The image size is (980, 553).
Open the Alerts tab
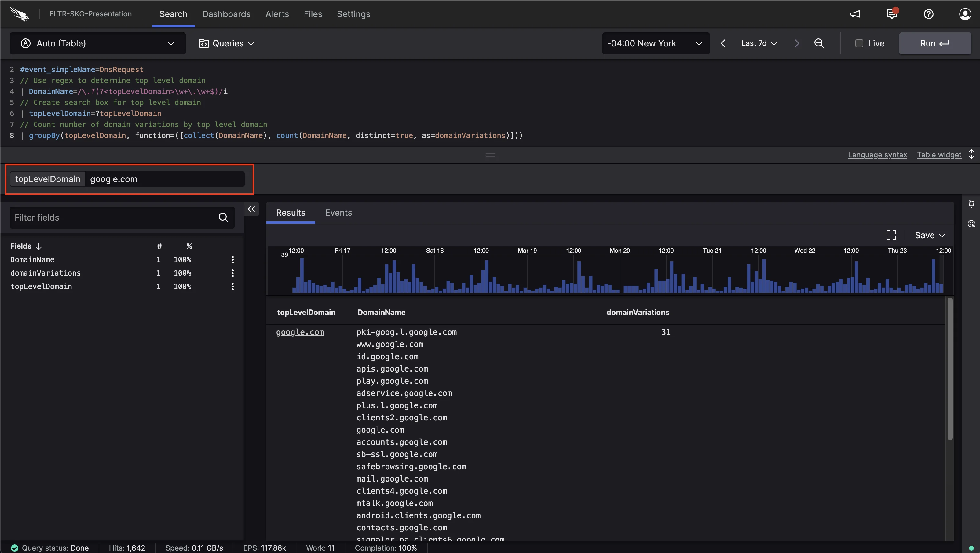pos(277,14)
